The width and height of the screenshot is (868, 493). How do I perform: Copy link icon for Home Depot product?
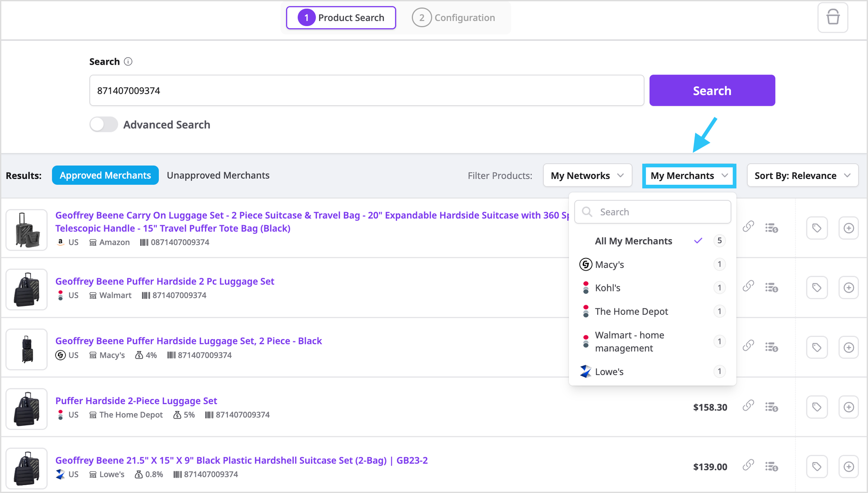(748, 406)
